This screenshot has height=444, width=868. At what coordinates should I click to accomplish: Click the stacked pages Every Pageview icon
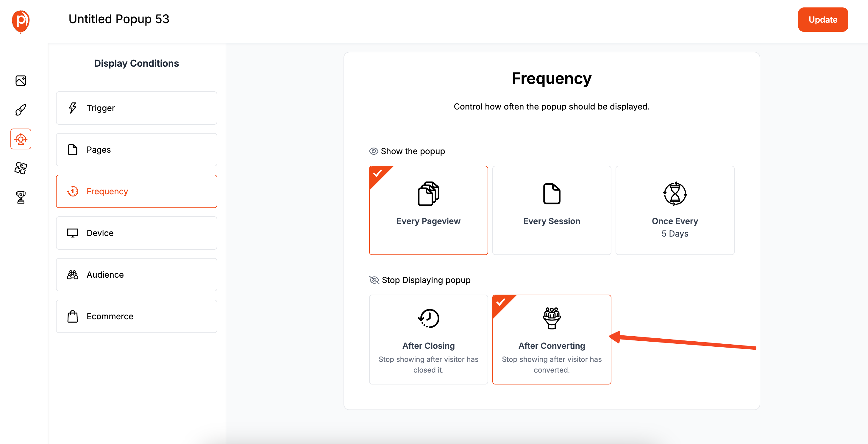pos(428,194)
